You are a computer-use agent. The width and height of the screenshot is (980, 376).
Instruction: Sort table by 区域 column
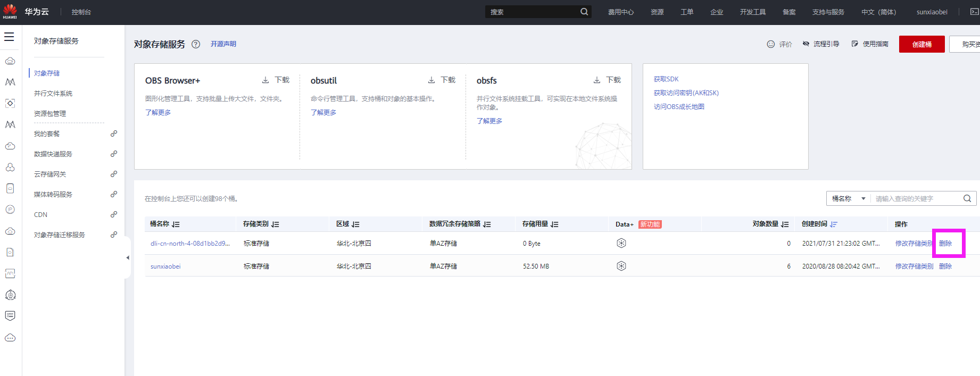click(x=355, y=224)
